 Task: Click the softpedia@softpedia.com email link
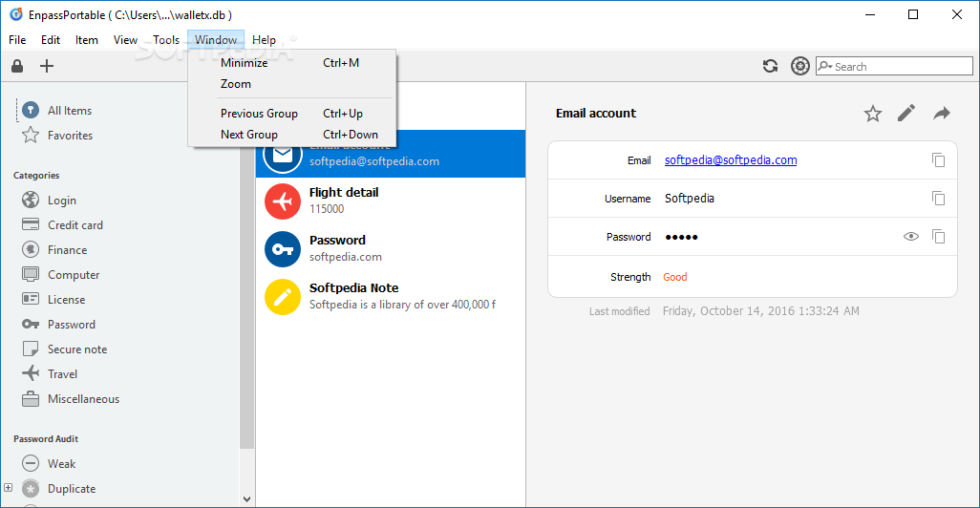[731, 160]
